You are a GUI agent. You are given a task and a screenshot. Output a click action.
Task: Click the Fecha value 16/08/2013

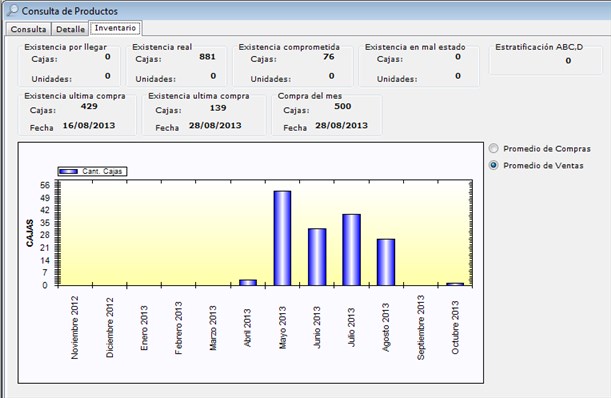pyautogui.click(x=89, y=126)
